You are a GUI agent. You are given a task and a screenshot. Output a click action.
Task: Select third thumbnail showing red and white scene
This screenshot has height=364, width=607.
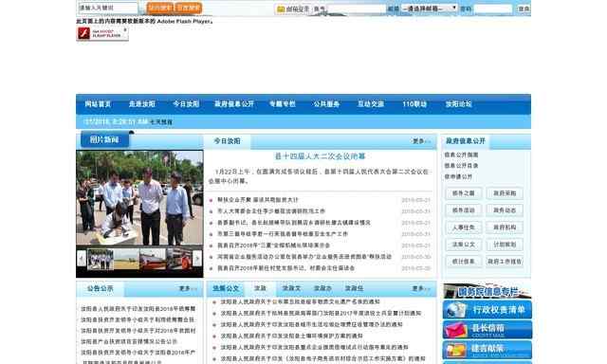pyautogui.click(x=153, y=259)
